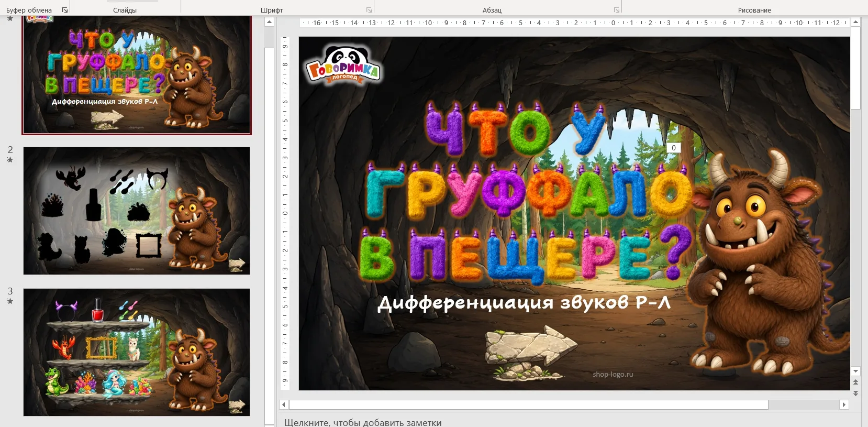
Task: Click the "Буфер обмена" group label
Action: coord(29,10)
